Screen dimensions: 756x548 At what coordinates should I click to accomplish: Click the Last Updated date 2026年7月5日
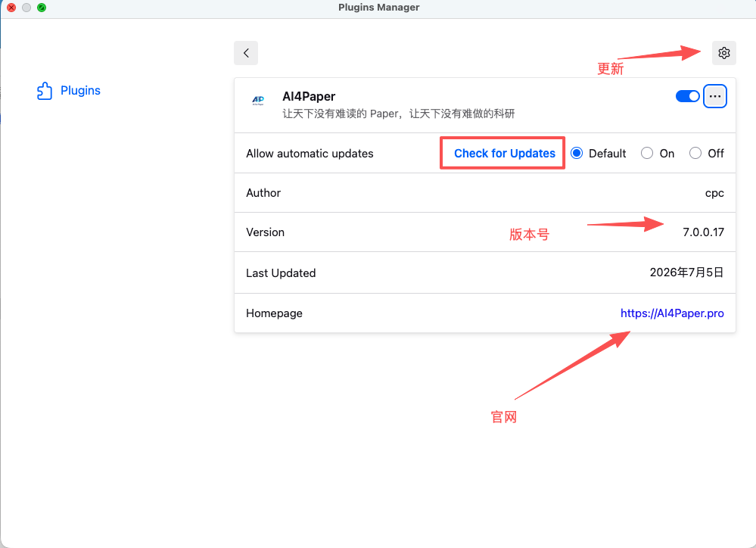coord(687,272)
